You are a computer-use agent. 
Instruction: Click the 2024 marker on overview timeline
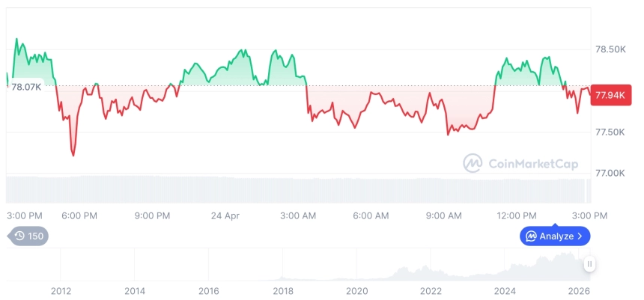click(505, 291)
